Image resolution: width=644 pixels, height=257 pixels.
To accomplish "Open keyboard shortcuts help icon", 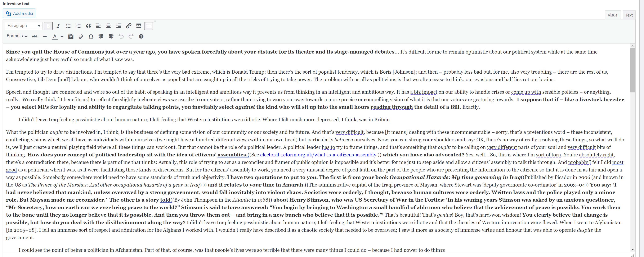I will coord(141,36).
